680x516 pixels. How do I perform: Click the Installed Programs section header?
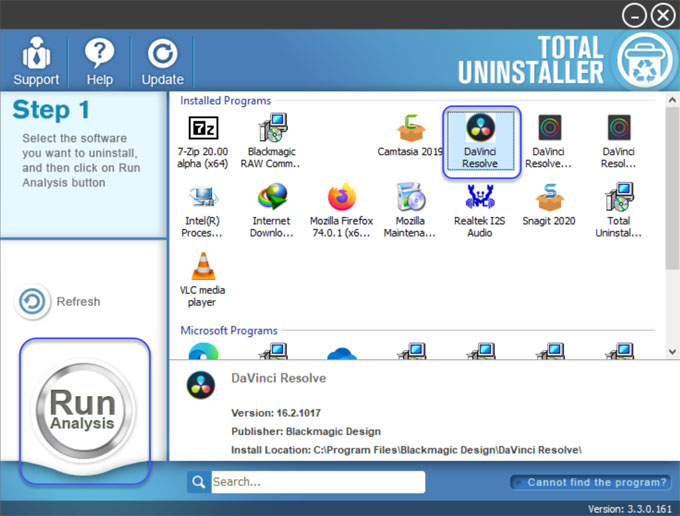pos(226,101)
